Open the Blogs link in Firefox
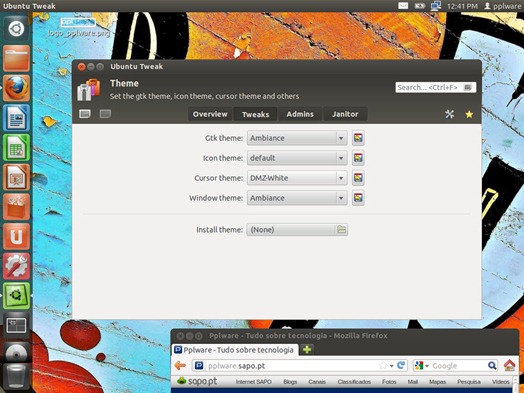 tap(290, 382)
